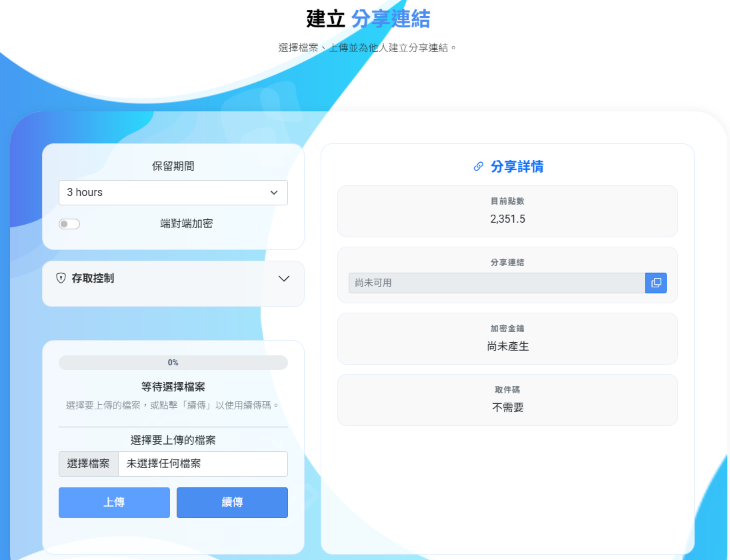The height and width of the screenshot is (560, 730).
Task: Click the 2,351.5 points value
Action: pyautogui.click(x=507, y=219)
